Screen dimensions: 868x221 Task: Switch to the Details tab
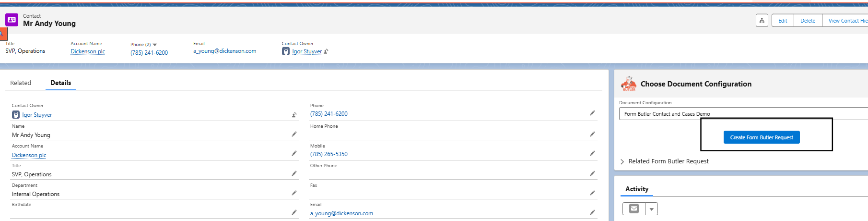point(61,83)
